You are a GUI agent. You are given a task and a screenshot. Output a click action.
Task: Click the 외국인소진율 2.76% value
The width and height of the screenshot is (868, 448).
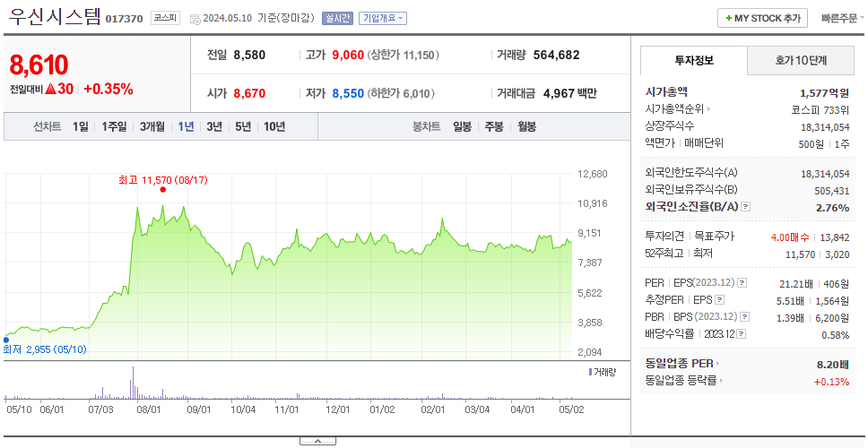832,207
